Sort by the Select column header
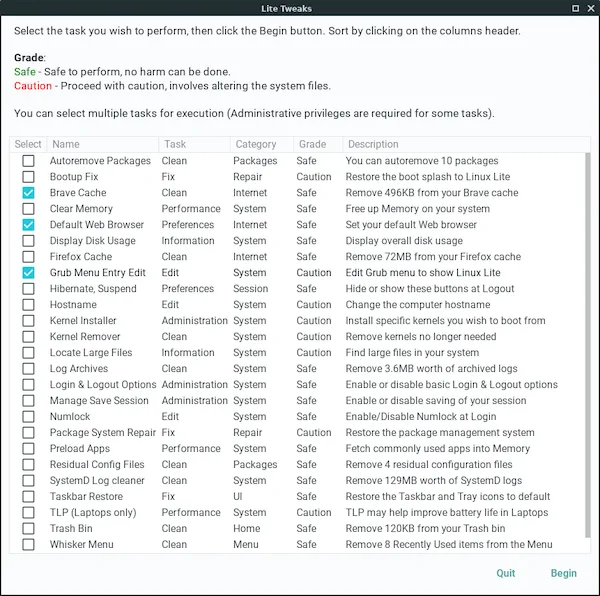Image resolution: width=600 pixels, height=596 pixels. pyautogui.click(x=28, y=144)
